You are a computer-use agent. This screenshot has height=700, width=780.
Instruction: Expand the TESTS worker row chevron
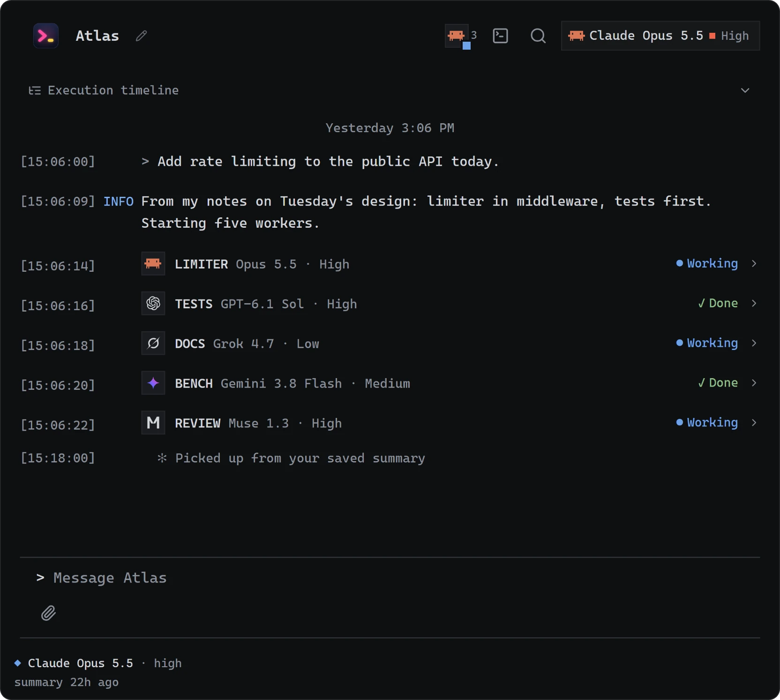pos(754,304)
